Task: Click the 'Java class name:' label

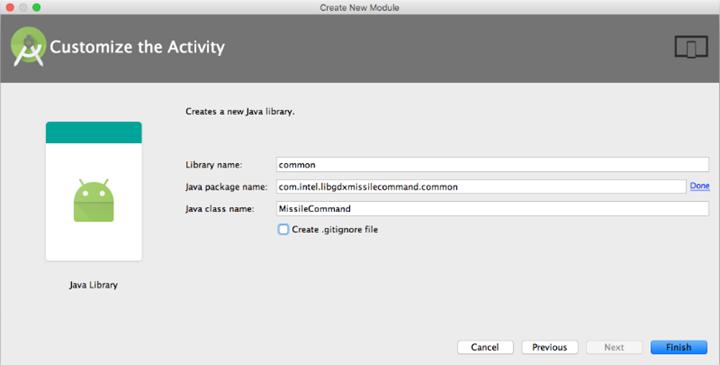Action: coord(219,209)
